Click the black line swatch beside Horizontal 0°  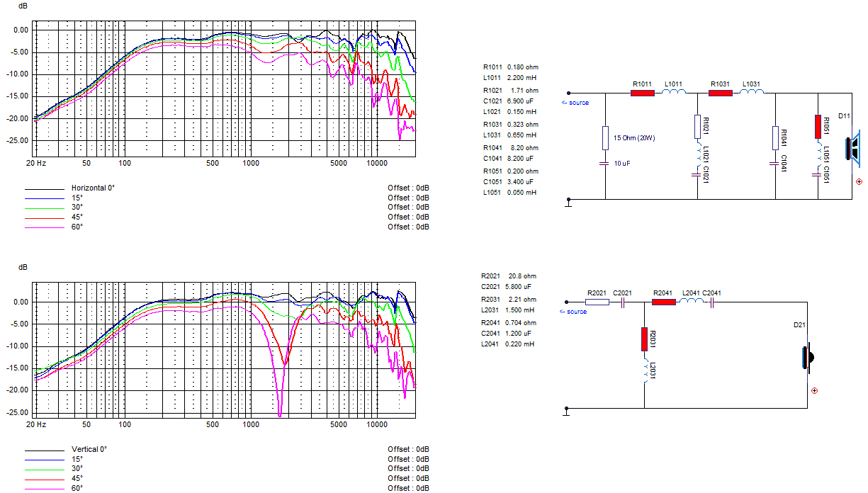click(x=44, y=188)
